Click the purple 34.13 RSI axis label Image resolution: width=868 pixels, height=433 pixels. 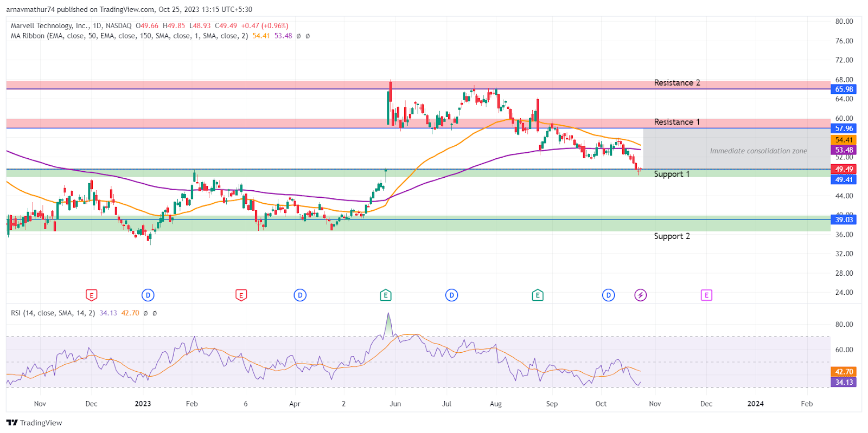coord(844,382)
